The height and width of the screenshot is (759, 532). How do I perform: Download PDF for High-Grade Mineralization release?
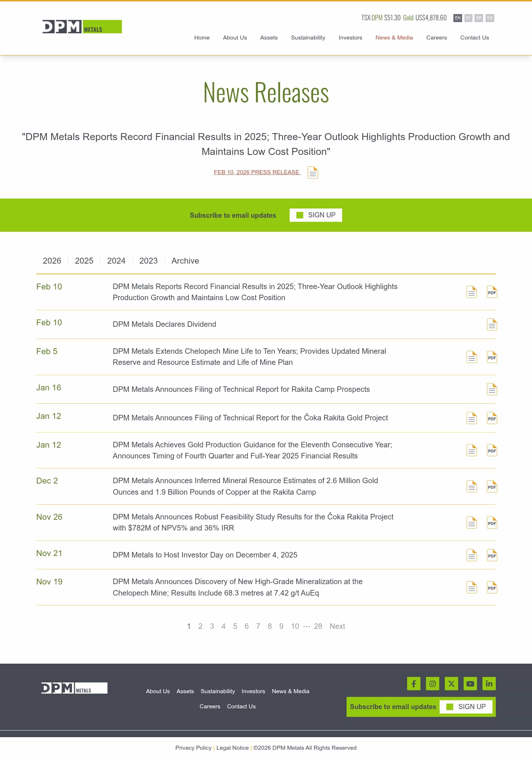492,587
